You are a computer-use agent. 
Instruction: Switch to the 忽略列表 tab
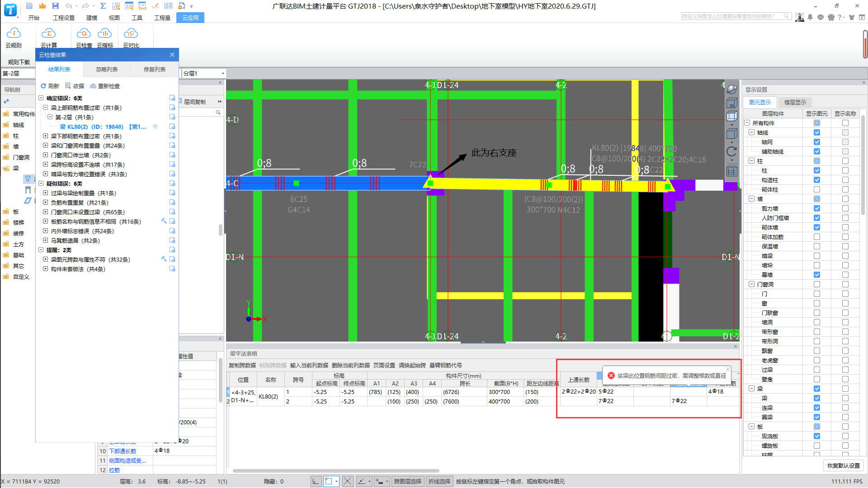click(107, 69)
